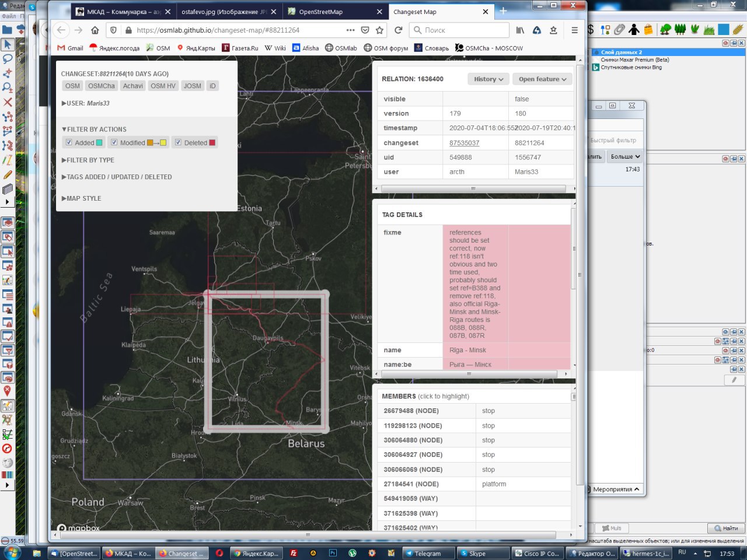Click the Firefox search field Поиск

(x=459, y=30)
